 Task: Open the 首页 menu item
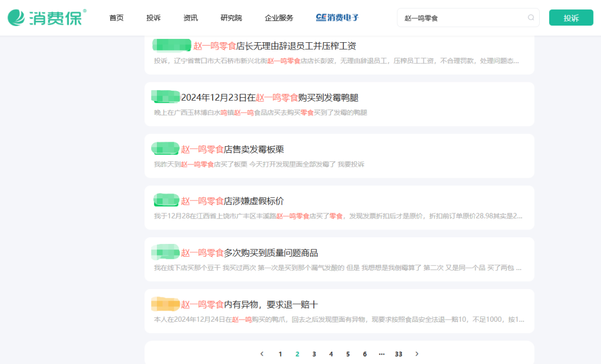pos(116,18)
